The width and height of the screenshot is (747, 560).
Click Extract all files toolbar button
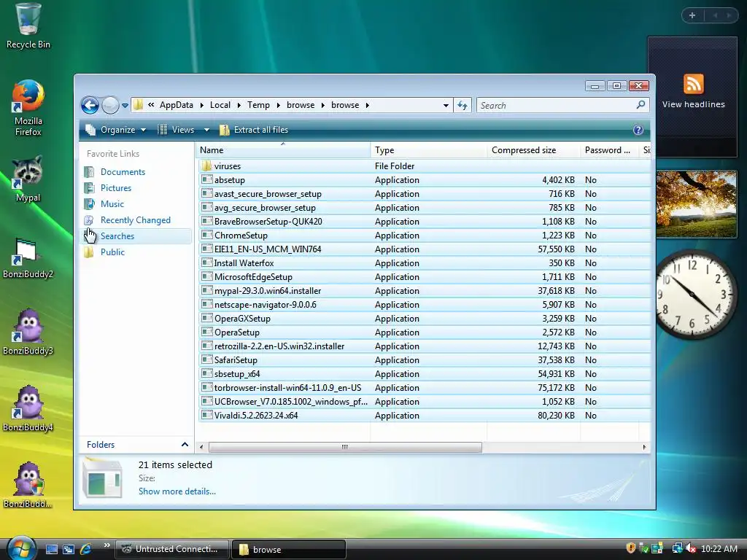[253, 130]
